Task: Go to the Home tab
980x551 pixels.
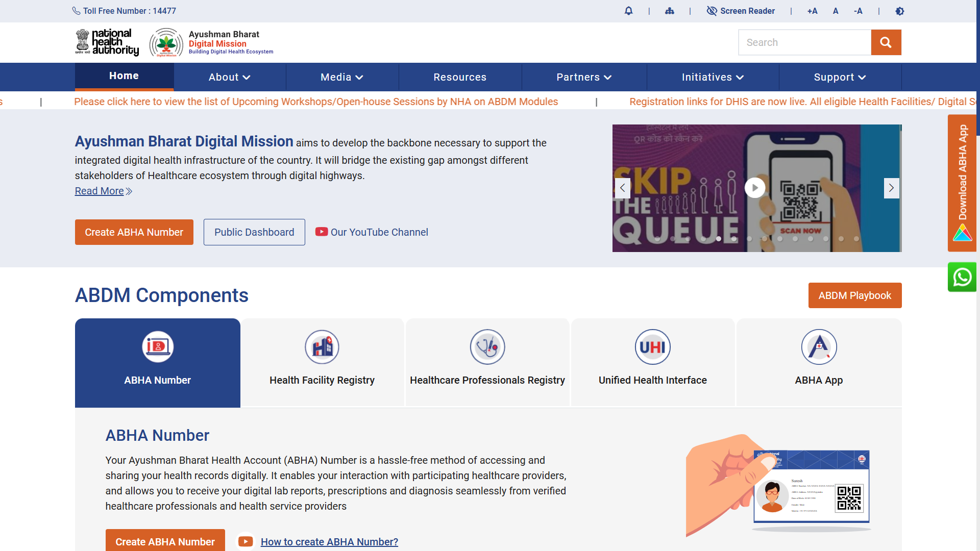Action: (x=124, y=76)
